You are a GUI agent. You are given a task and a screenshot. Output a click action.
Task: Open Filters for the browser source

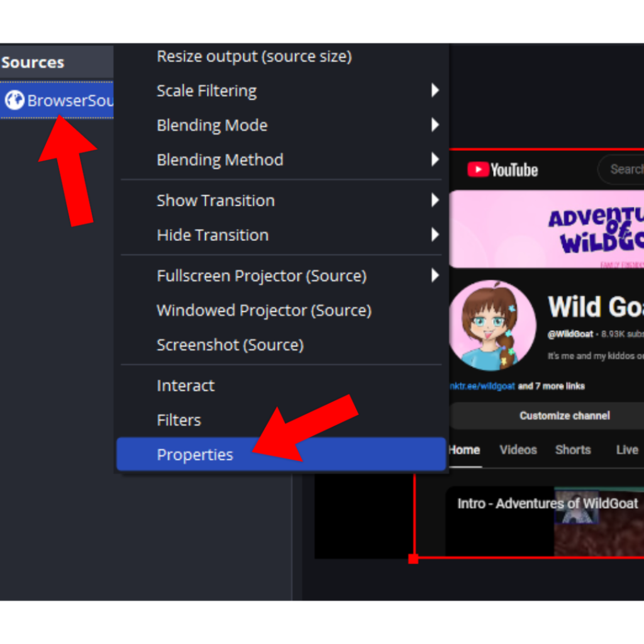(179, 419)
